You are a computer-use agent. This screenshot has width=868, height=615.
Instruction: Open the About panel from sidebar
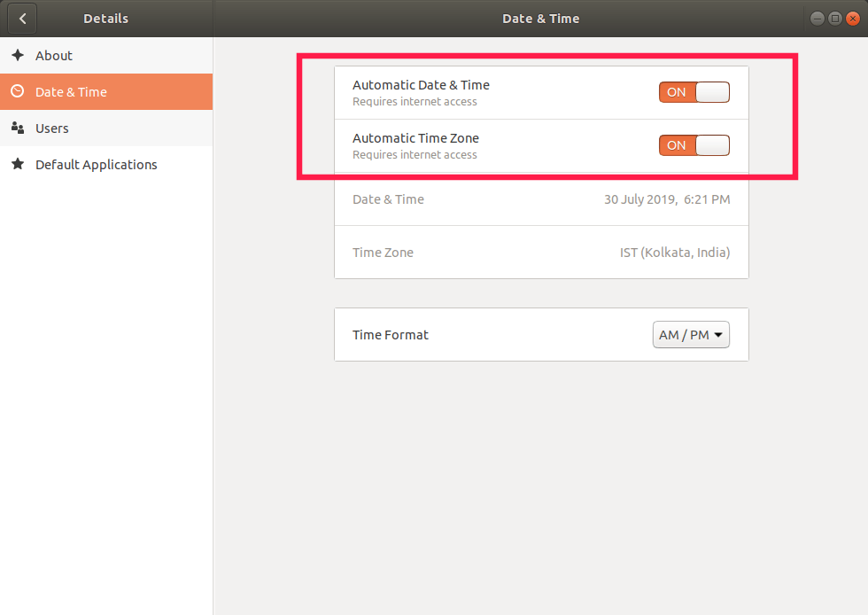[x=54, y=55]
